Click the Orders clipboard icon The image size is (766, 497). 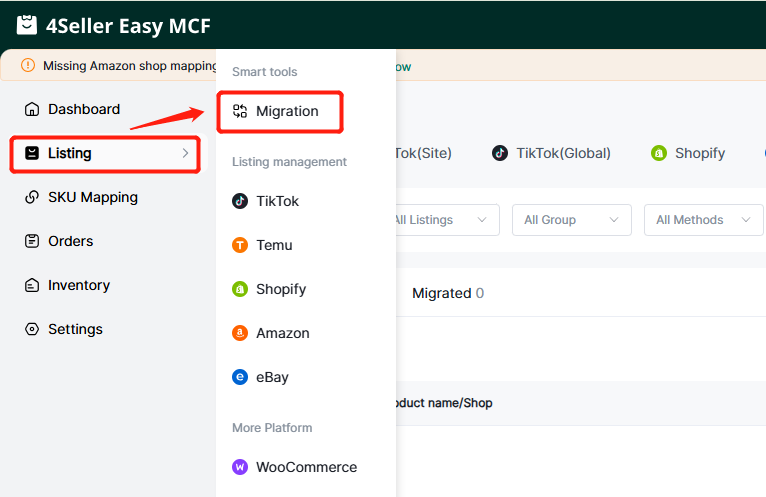coord(32,241)
